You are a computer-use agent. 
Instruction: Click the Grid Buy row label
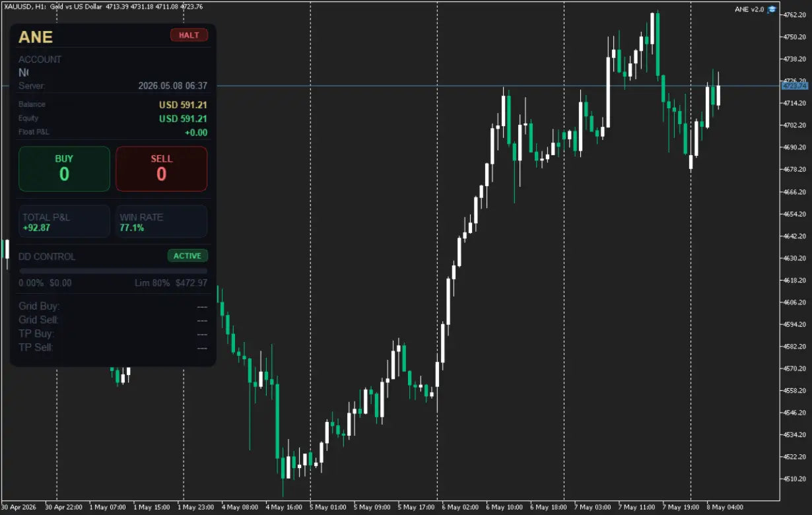pyautogui.click(x=39, y=306)
